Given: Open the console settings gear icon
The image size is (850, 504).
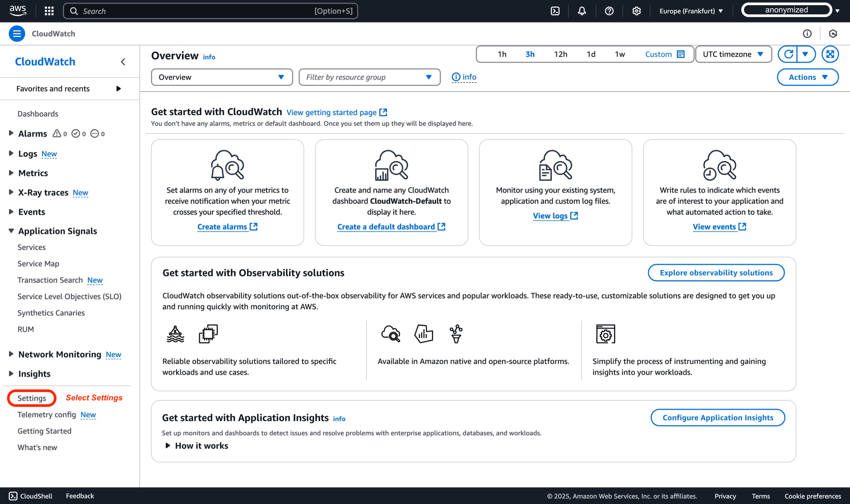Looking at the screenshot, I should (636, 11).
